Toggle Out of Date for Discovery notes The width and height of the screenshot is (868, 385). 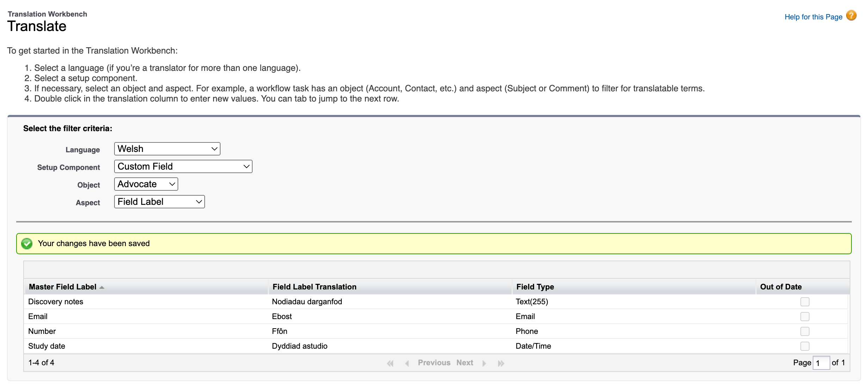coord(805,302)
